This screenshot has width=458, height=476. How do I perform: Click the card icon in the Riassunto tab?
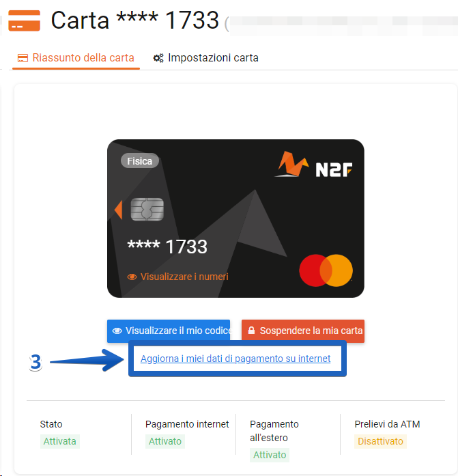pos(23,57)
